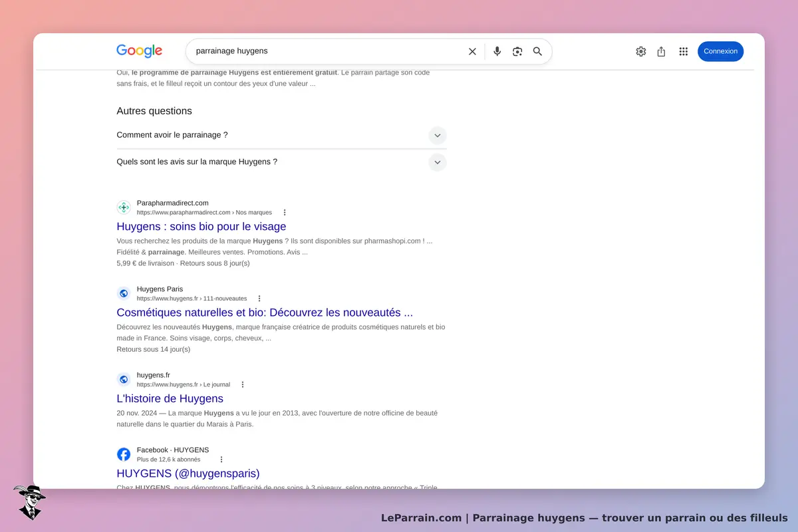Viewport: 798px width, 532px height.
Task: Click the Huygens Paris globe favicon
Action: point(124,293)
